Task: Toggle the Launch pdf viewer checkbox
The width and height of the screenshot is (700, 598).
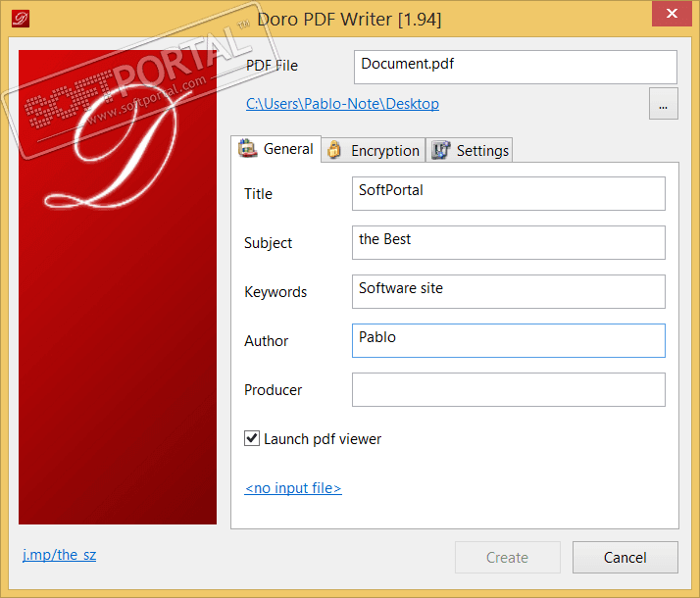Action: 252,438
